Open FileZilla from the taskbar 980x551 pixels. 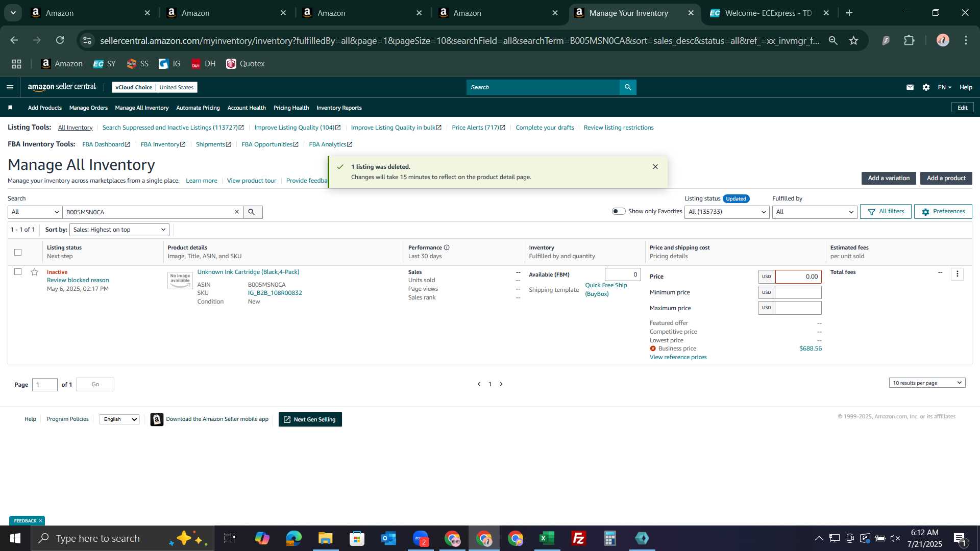[x=579, y=538]
